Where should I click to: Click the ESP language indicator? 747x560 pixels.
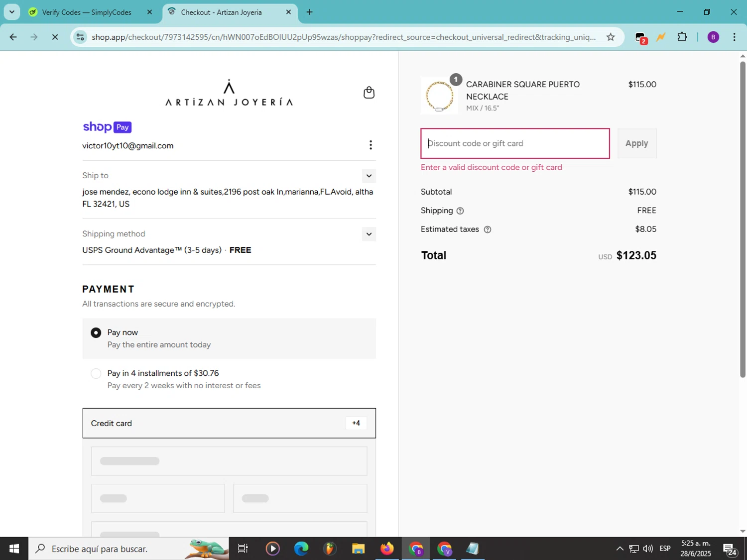click(x=665, y=549)
